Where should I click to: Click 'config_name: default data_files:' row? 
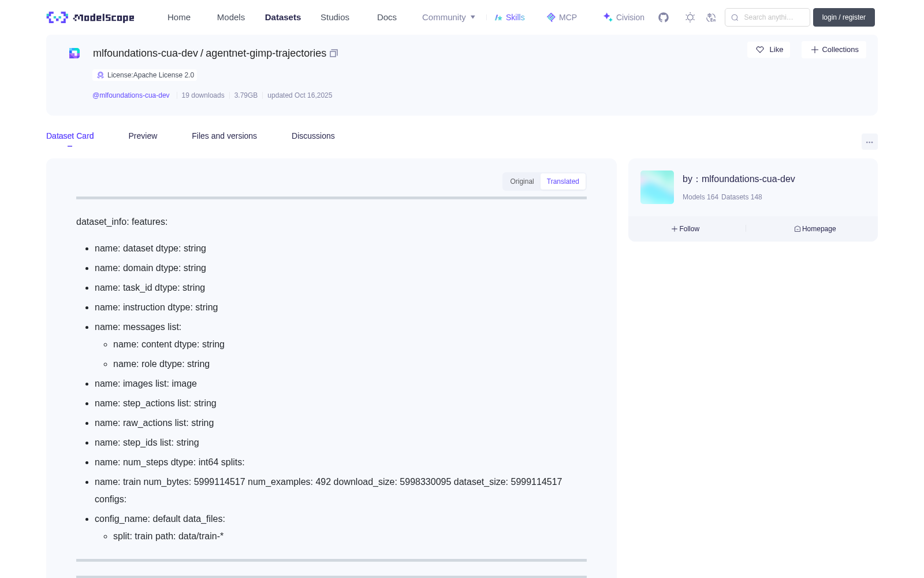(x=160, y=519)
